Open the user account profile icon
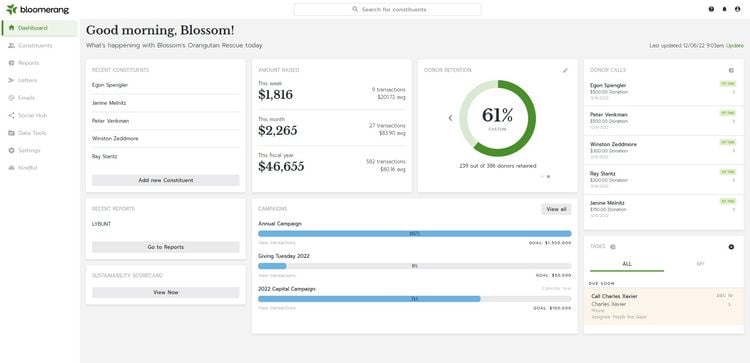The width and height of the screenshot is (750, 363). pyautogui.click(x=737, y=9)
